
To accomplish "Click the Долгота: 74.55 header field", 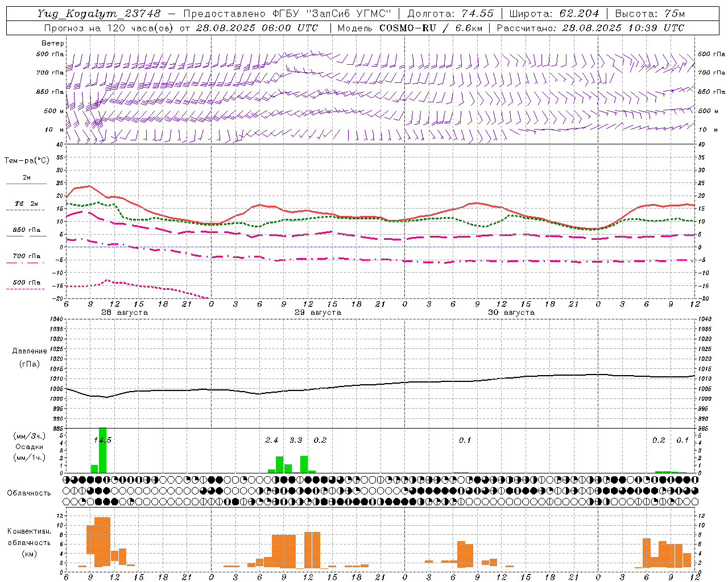I will 451,14.
